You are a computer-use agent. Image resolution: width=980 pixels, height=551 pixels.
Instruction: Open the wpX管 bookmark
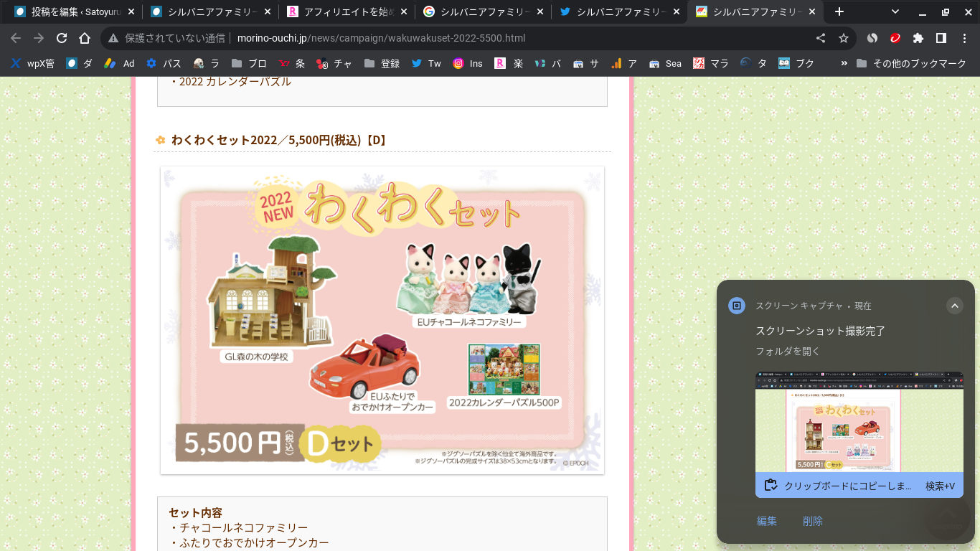pyautogui.click(x=32, y=63)
